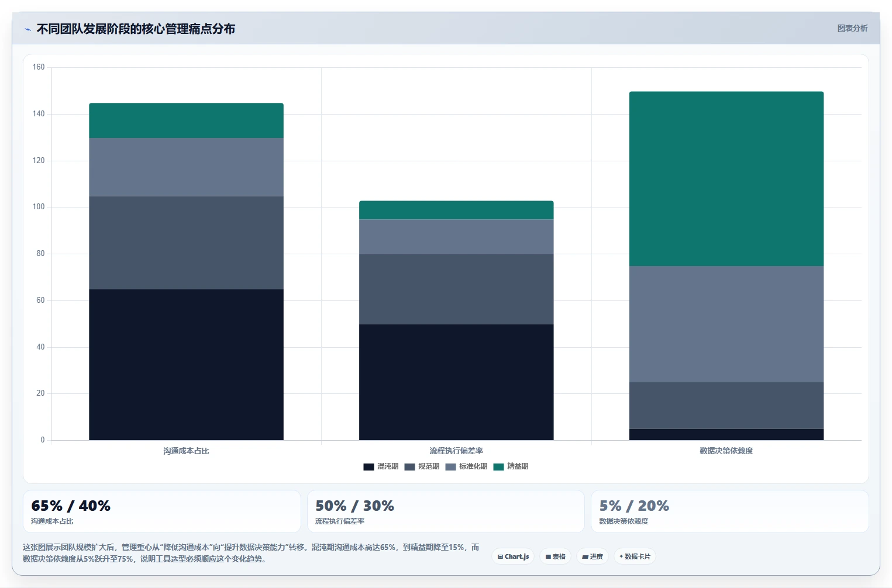
Task: Click the 规范期 segment of 流程执行偏差率 bar
Action: pos(456,289)
